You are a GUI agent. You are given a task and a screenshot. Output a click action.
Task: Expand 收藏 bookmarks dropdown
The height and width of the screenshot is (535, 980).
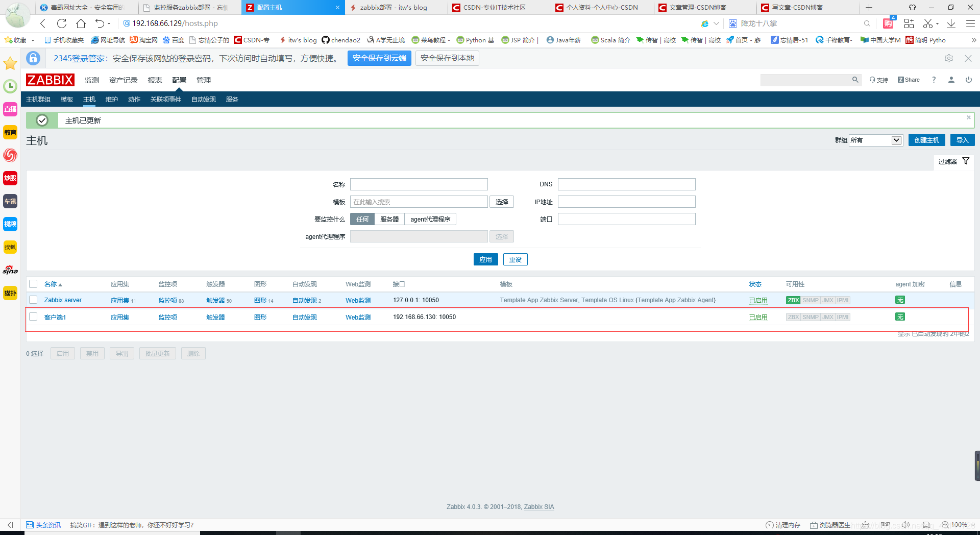33,40
